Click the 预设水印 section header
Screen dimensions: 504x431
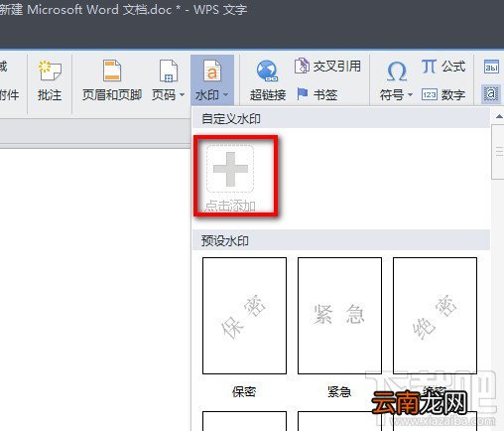pos(341,240)
